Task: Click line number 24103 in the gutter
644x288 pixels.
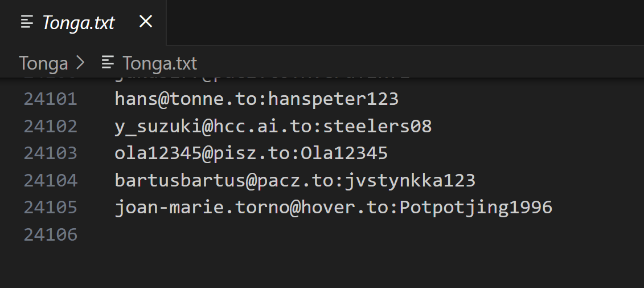Action: (x=50, y=153)
